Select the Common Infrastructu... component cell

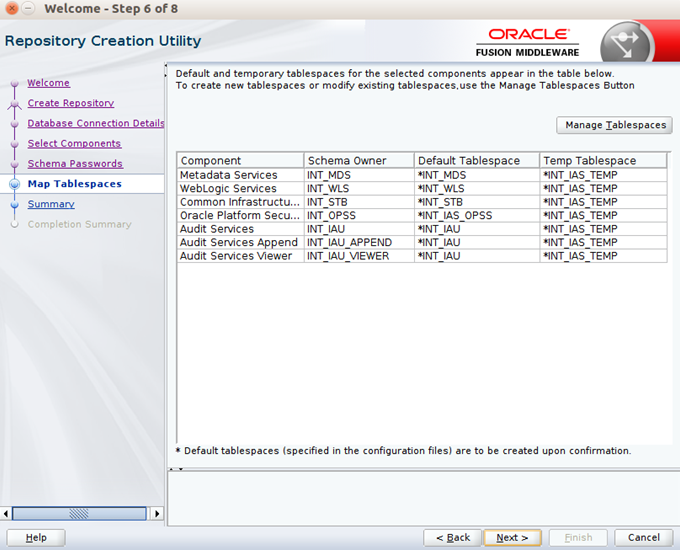point(240,202)
